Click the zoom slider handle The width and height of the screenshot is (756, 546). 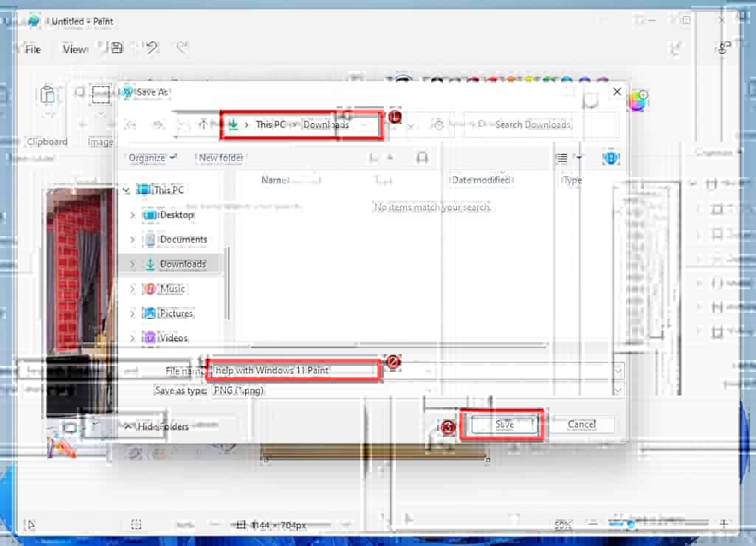tap(630, 525)
